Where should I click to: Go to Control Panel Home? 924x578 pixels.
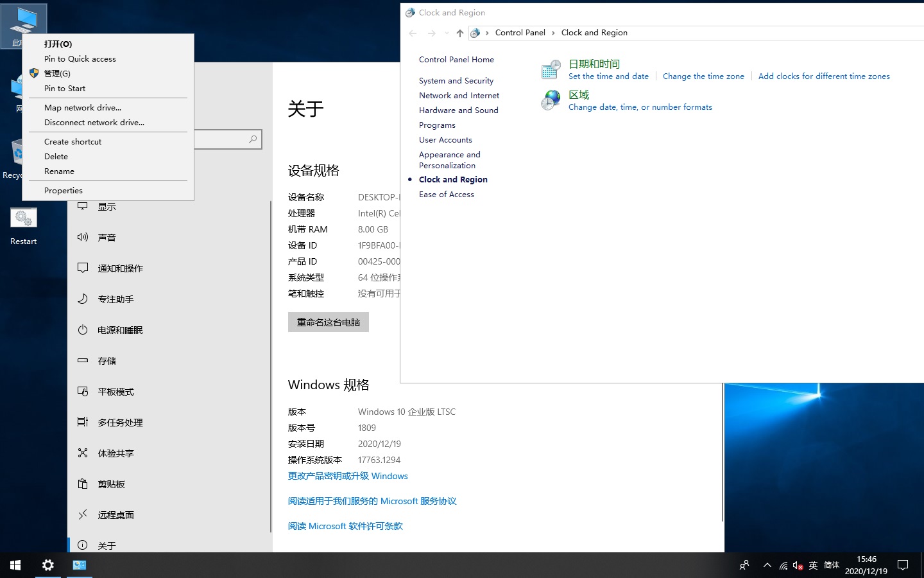click(456, 59)
